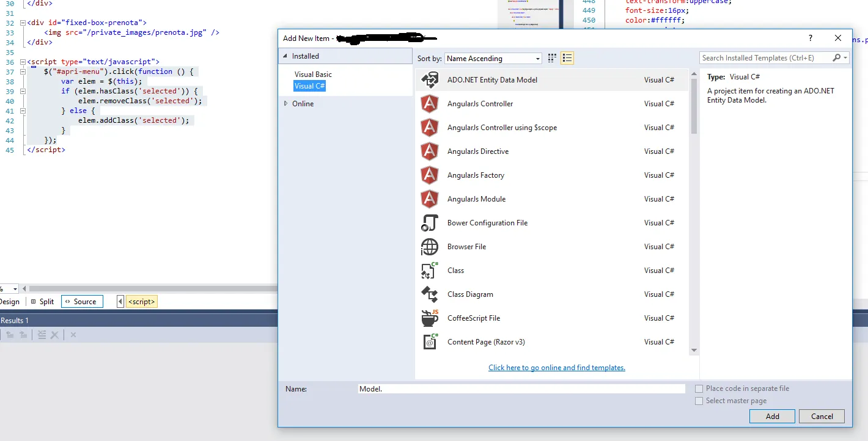This screenshot has width=868, height=441.
Task: Click the 'Type: Visual C#' description text
Action: (734, 77)
